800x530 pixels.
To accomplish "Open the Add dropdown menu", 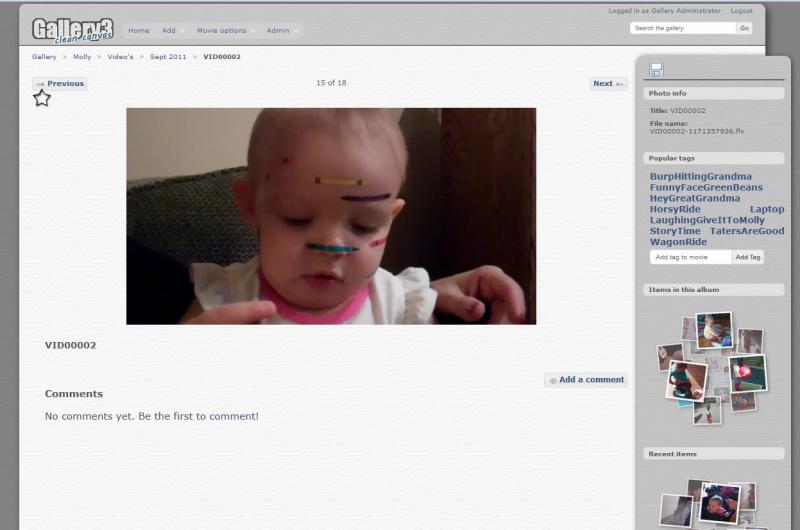I will [169, 30].
